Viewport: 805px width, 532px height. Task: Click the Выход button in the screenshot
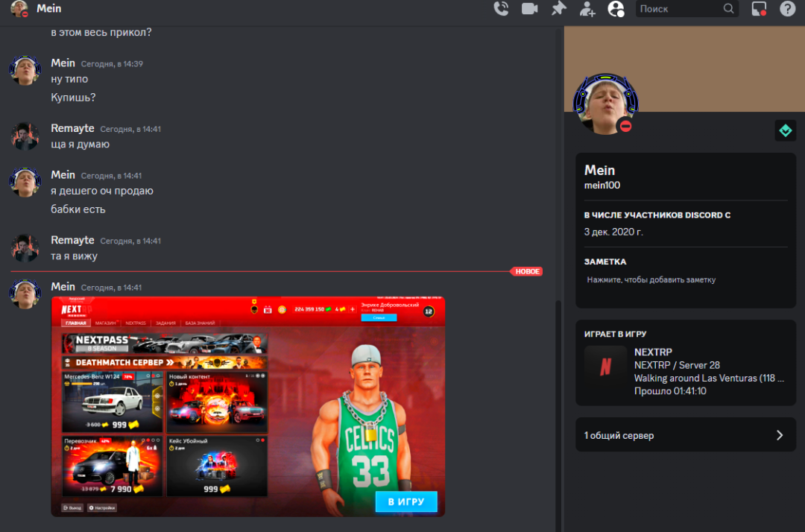click(72, 508)
